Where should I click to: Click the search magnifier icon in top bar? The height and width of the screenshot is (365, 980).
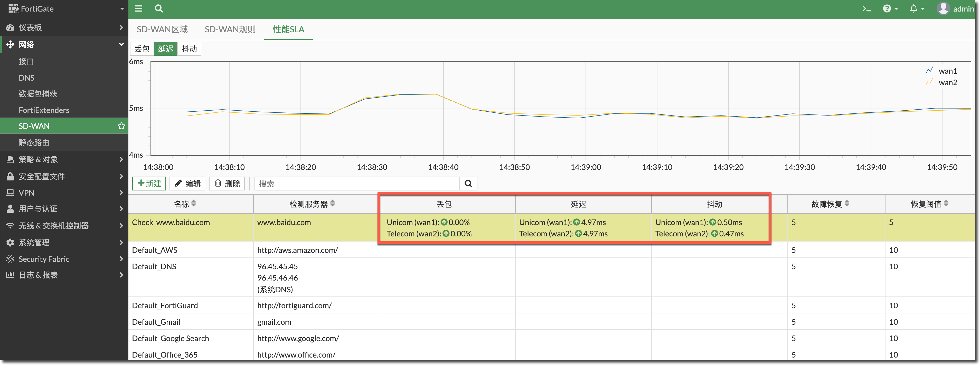click(159, 8)
